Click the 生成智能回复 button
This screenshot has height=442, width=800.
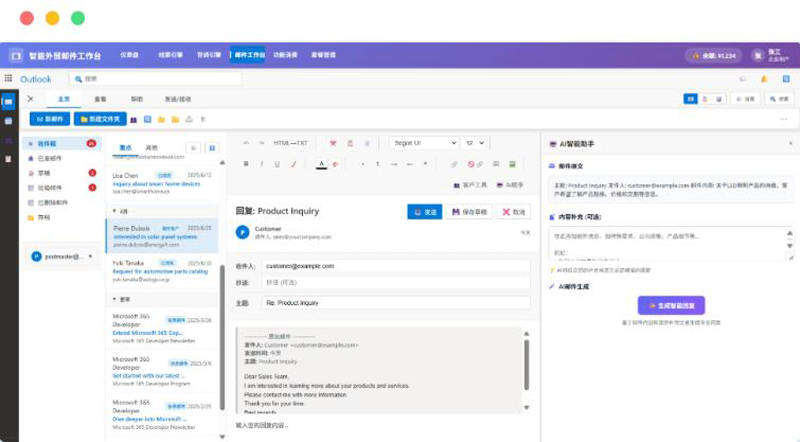pos(671,305)
